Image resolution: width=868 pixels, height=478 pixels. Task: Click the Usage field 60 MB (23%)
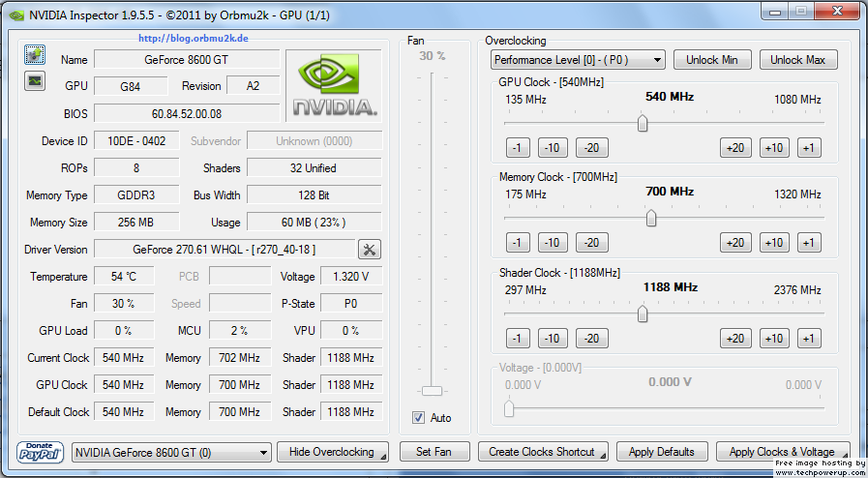click(314, 223)
